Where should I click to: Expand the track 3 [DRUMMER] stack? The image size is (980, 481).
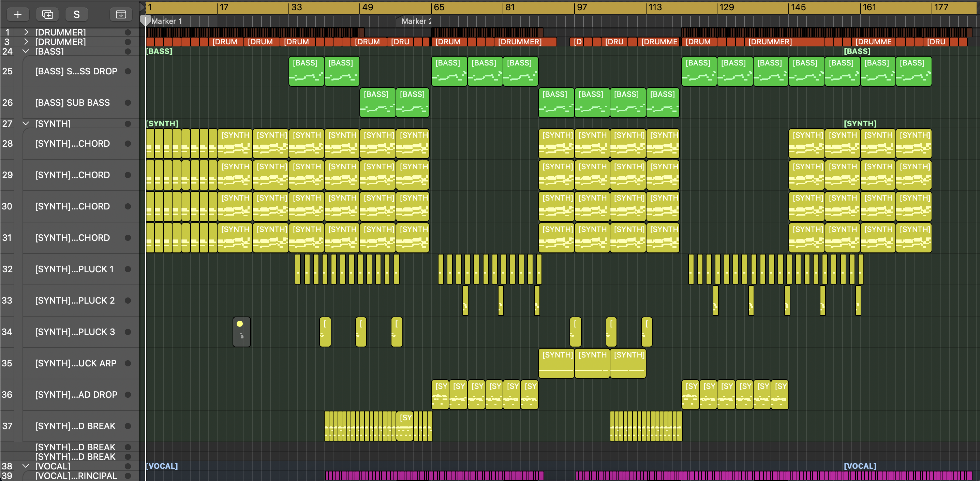coord(26,42)
